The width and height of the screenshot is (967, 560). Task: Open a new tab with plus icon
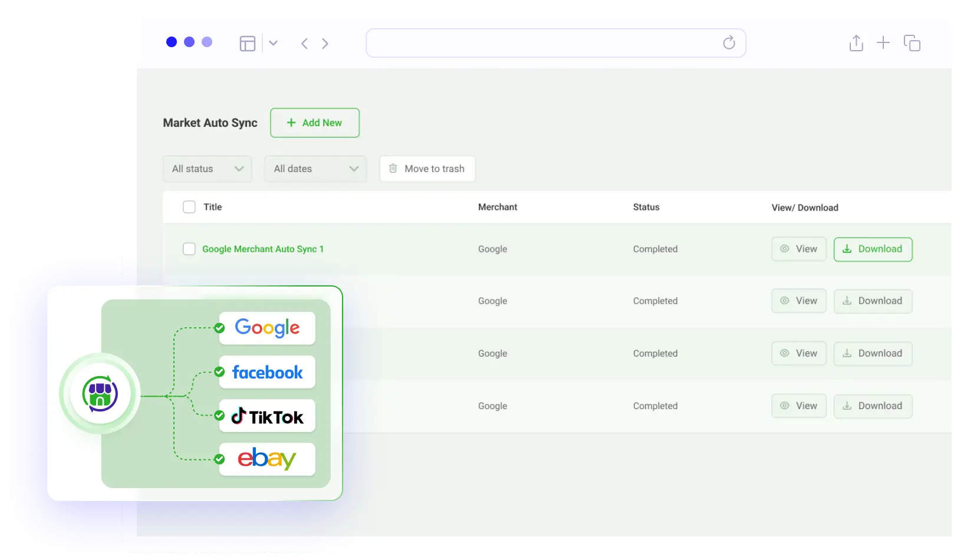[883, 42]
